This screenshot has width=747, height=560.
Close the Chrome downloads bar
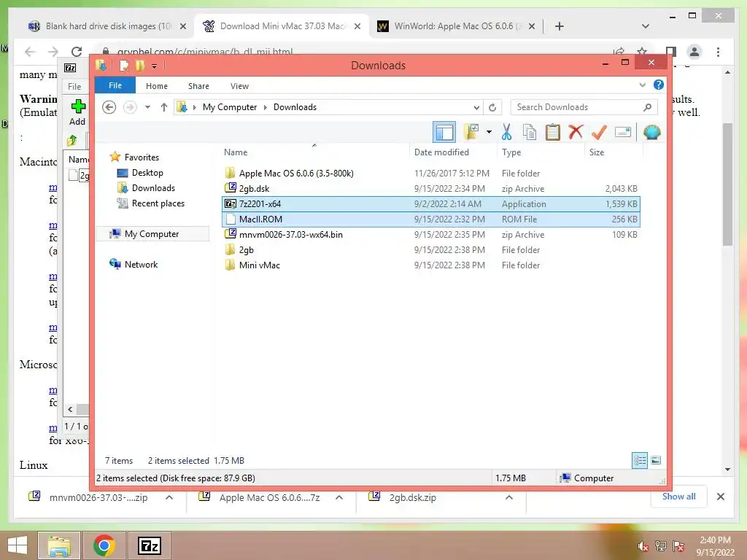pyautogui.click(x=720, y=497)
